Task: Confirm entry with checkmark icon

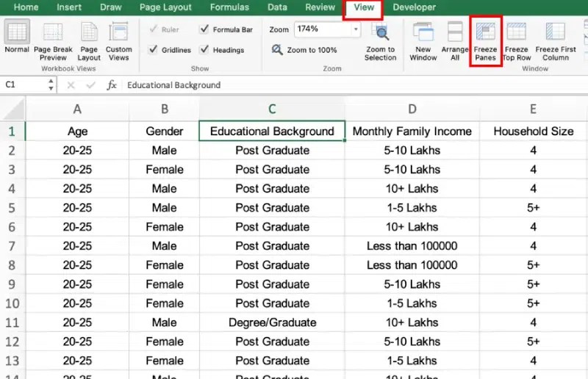Action: (90, 85)
